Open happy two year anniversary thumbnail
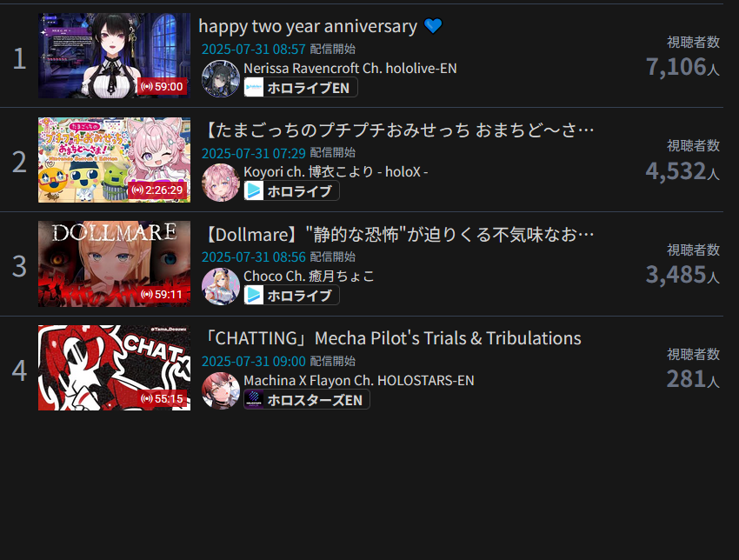Screen dimensions: 739x560 [115, 56]
